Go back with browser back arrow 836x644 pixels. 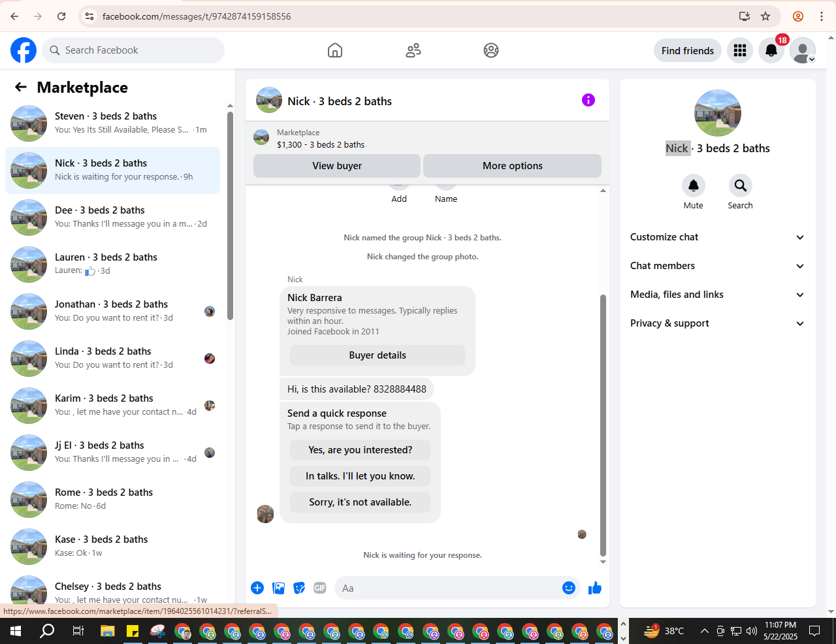[14, 16]
